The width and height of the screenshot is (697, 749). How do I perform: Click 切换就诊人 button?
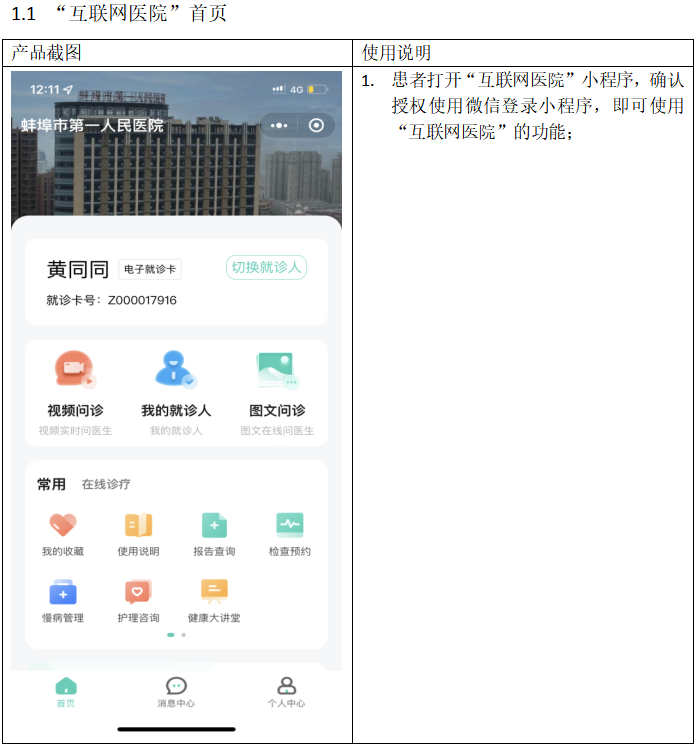coord(266,267)
